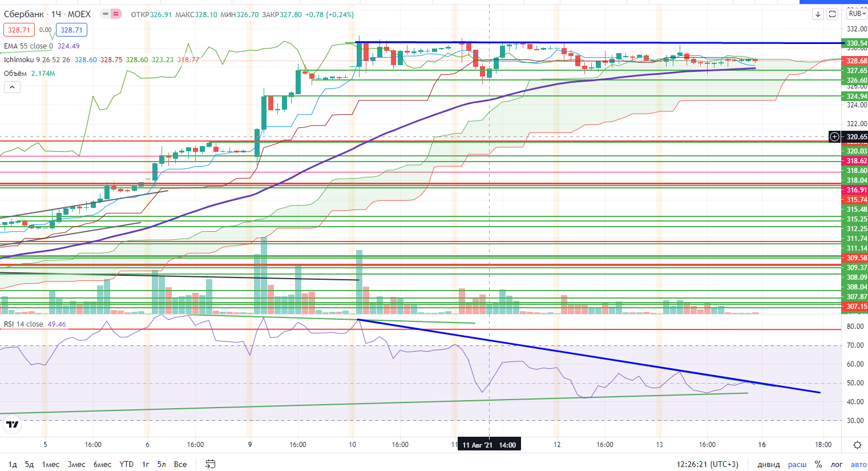
Task: Click the green 327.65 price label
Action: 856,71
